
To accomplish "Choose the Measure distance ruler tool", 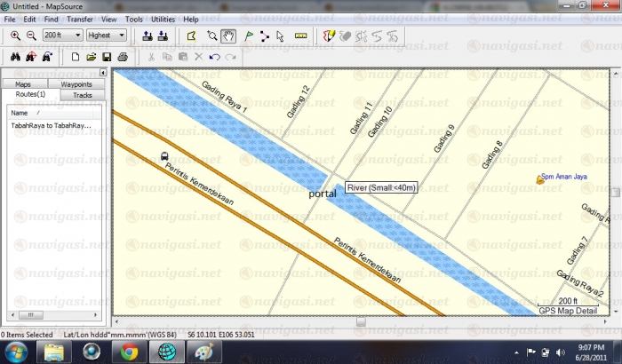I will 299,36.
